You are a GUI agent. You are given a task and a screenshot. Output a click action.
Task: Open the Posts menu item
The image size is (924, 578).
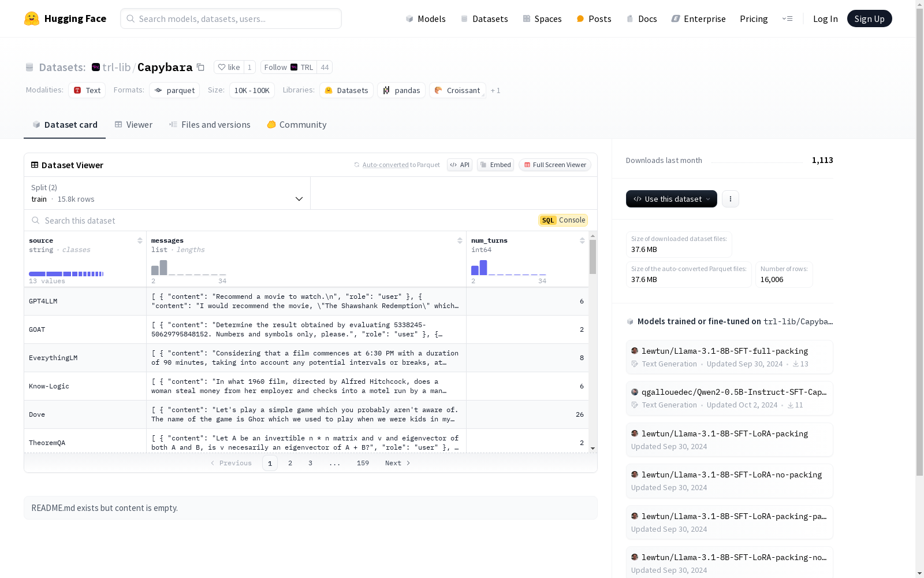(x=594, y=18)
